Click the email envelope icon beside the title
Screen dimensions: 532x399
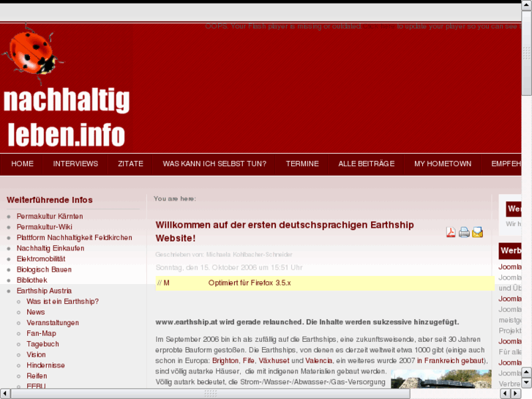click(x=477, y=232)
